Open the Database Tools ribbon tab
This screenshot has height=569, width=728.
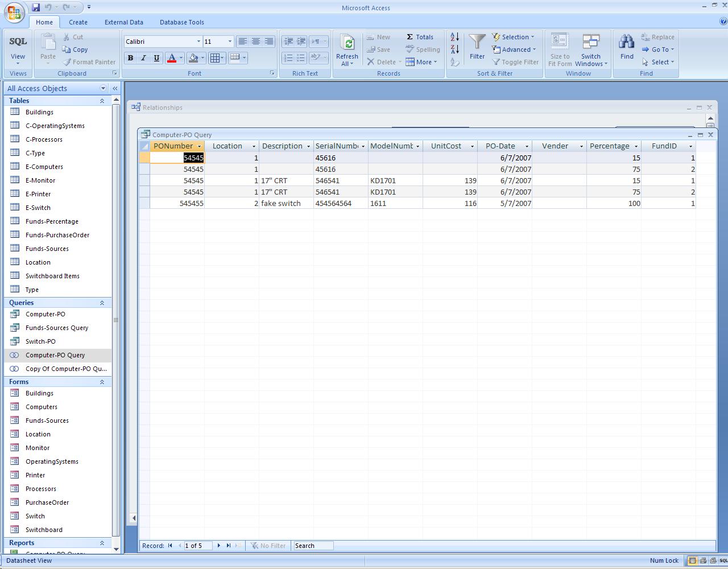coord(181,22)
